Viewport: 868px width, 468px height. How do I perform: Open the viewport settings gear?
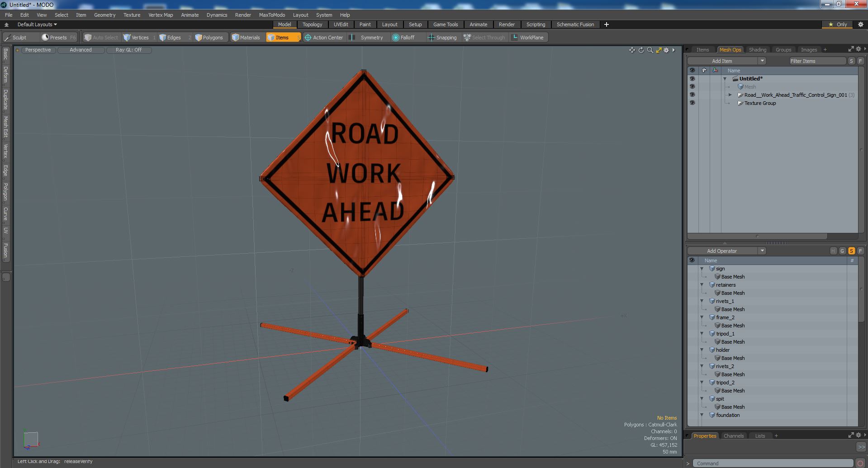(666, 50)
